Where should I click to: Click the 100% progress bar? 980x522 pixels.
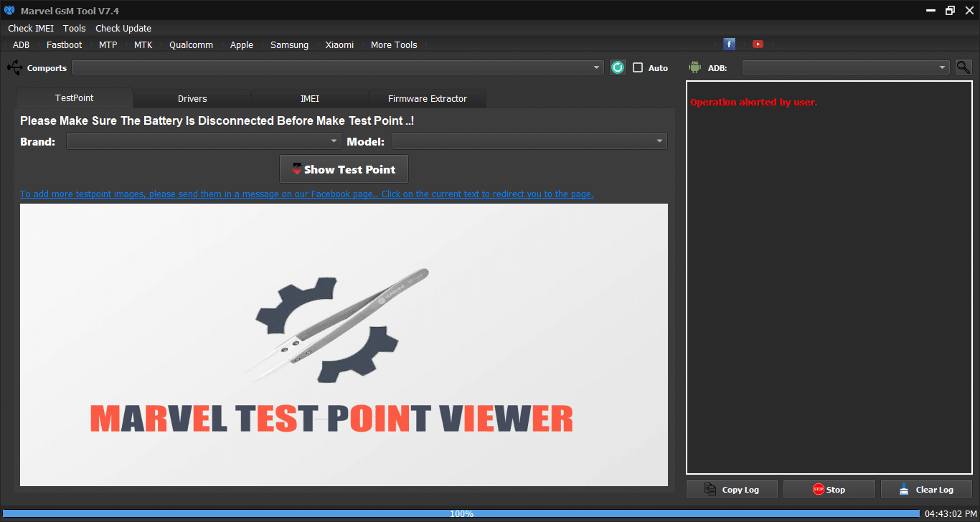tap(461, 514)
